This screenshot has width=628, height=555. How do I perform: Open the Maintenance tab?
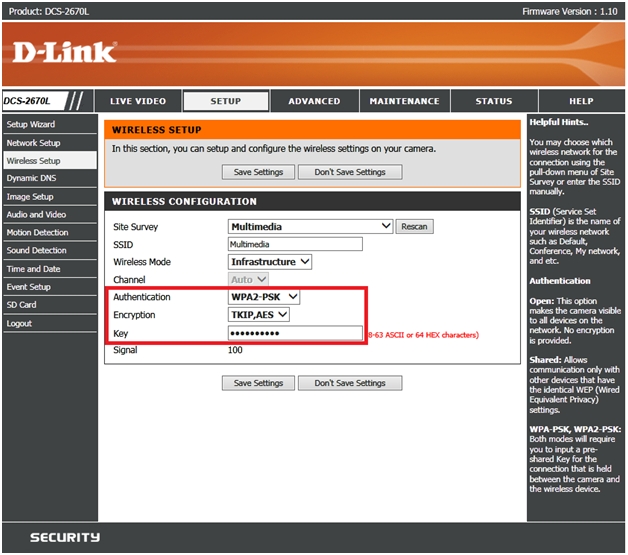pyautogui.click(x=404, y=101)
